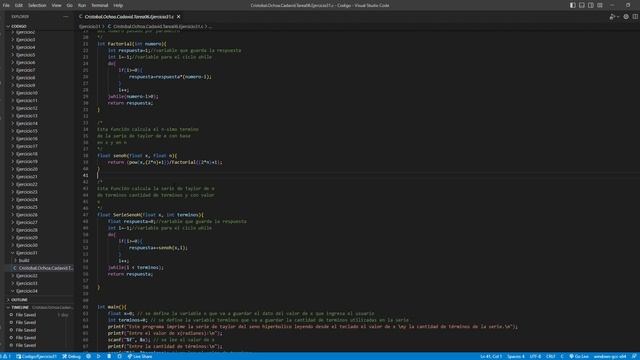Start a Live Share session
Viewport: 640px width, 360px height.
[140, 356]
